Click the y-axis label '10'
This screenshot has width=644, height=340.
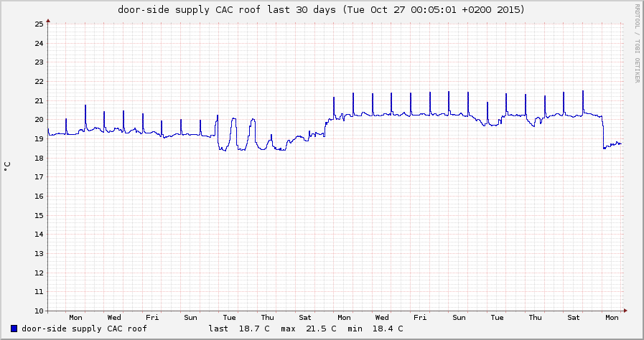(x=39, y=311)
